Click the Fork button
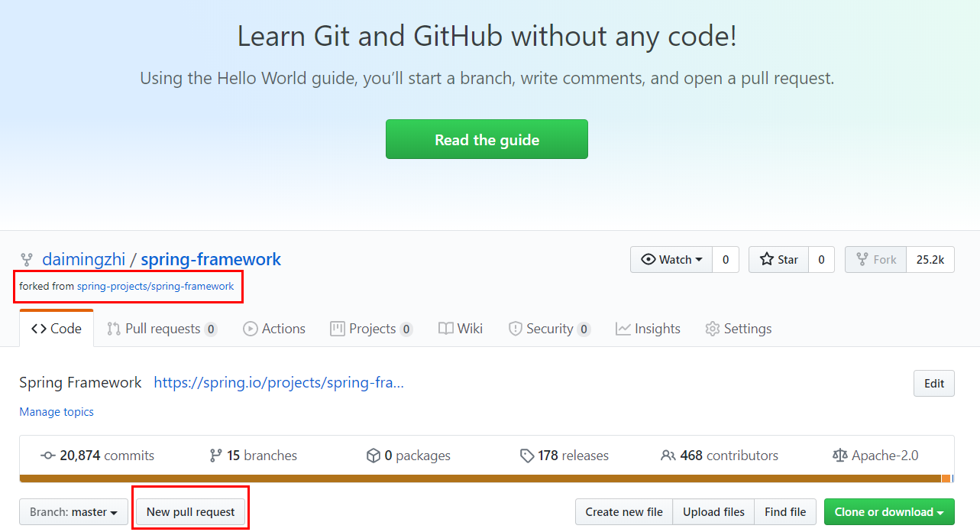The height and width of the screenshot is (532, 980). (x=876, y=260)
